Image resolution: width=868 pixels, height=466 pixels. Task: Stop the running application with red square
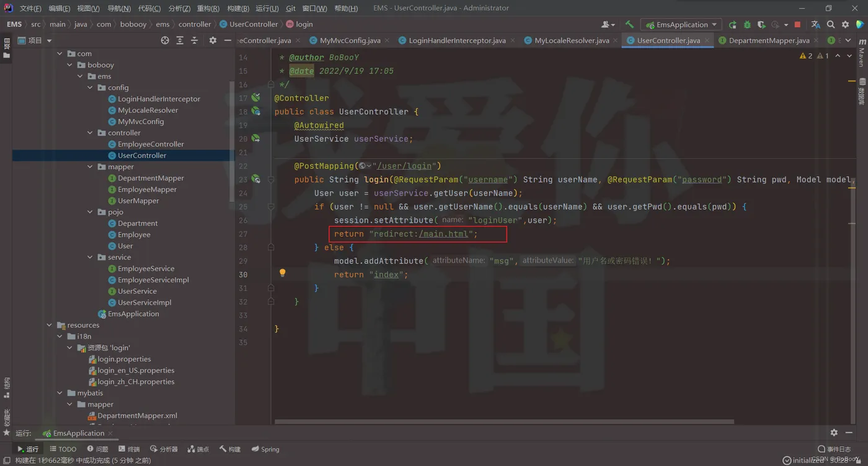797,25
